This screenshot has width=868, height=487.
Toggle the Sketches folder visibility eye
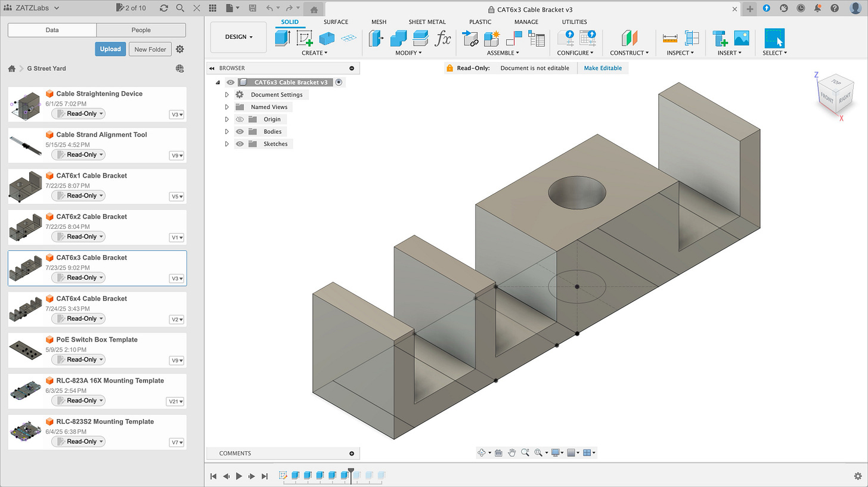[240, 144]
